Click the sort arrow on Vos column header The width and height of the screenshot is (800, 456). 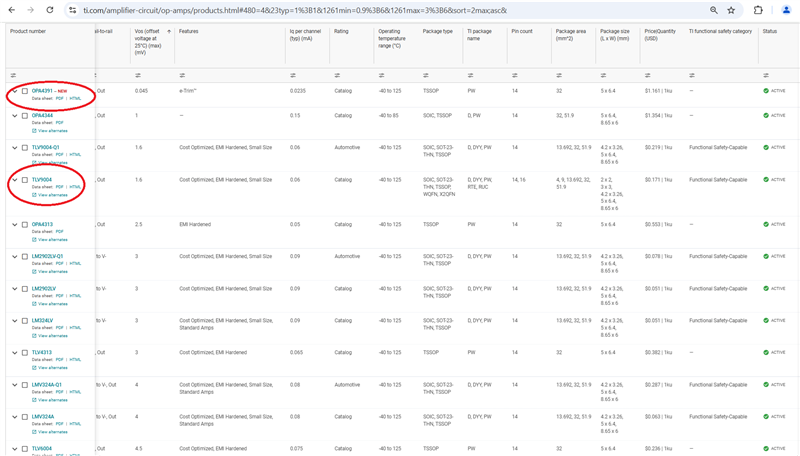click(x=169, y=32)
